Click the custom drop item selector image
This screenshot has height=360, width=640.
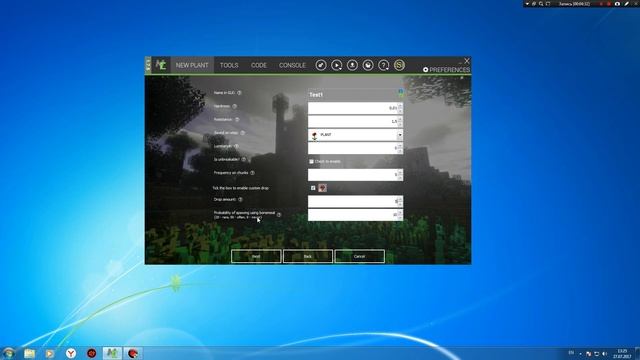[x=322, y=188]
